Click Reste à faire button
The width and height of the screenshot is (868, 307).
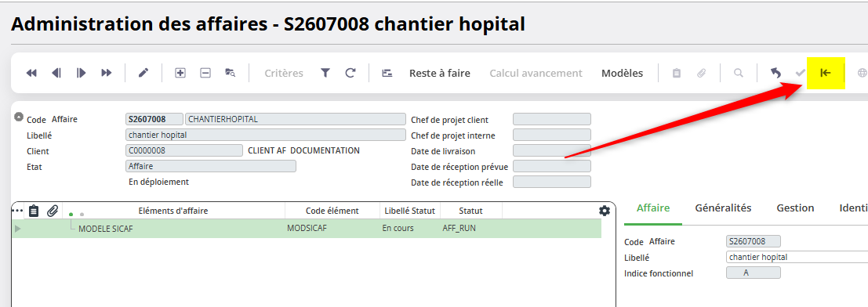point(440,73)
